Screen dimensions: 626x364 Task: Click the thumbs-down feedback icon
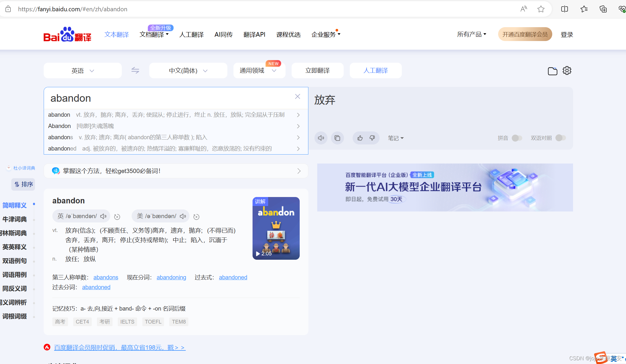click(x=372, y=138)
